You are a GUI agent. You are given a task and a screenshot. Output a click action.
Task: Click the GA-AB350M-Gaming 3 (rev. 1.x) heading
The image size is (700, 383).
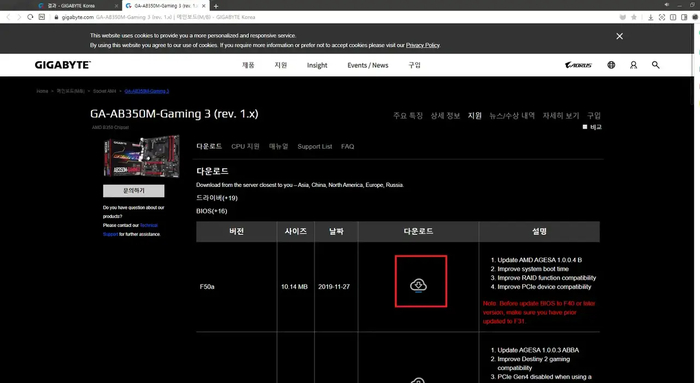174,114
